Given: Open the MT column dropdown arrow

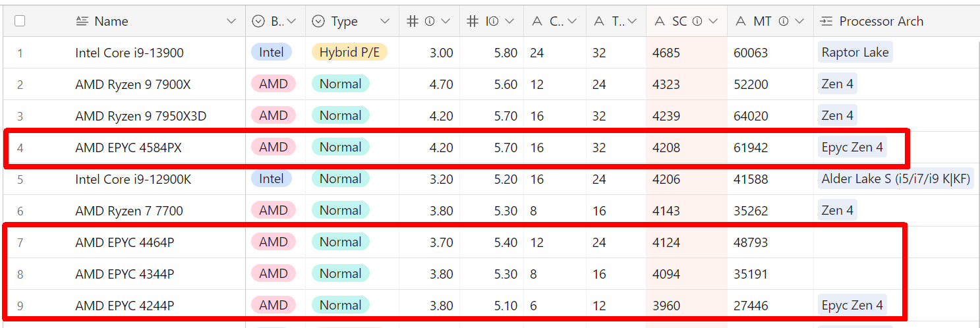Looking at the screenshot, I should pyautogui.click(x=799, y=21).
